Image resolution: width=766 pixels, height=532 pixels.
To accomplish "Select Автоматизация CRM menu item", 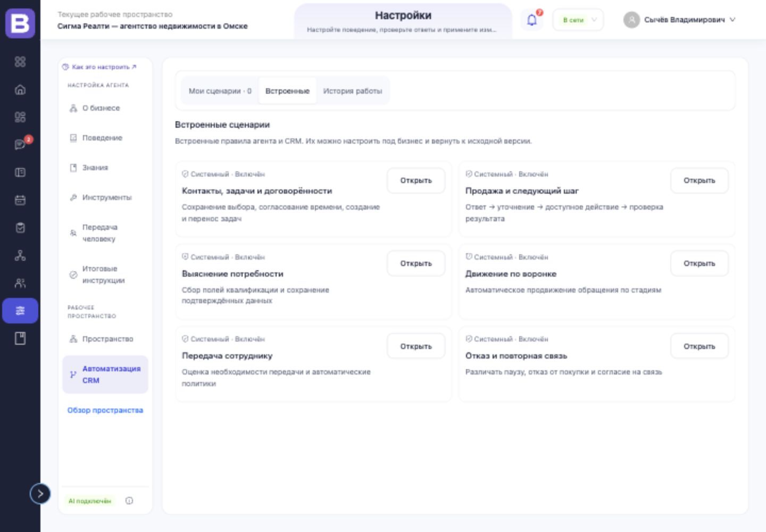I will tap(105, 375).
